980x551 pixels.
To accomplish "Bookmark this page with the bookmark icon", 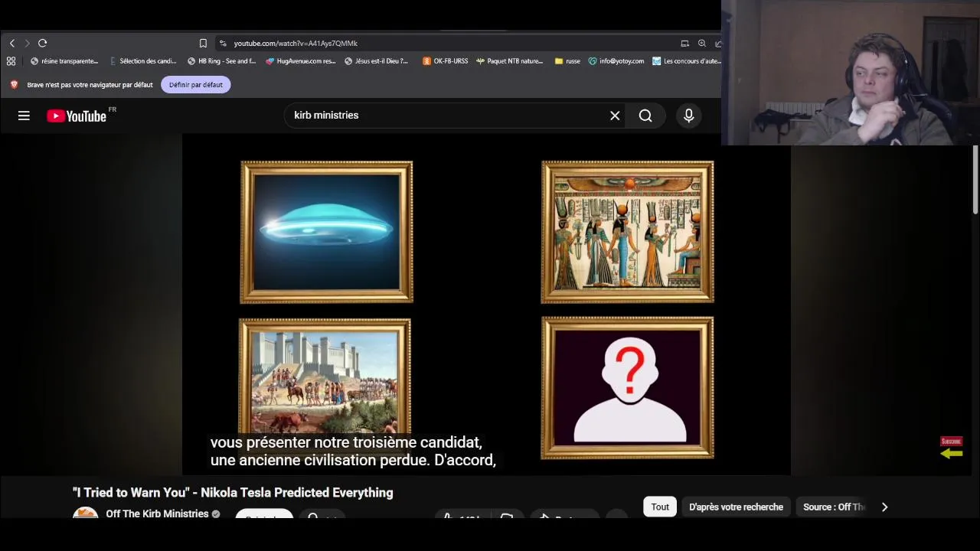I will (x=203, y=44).
